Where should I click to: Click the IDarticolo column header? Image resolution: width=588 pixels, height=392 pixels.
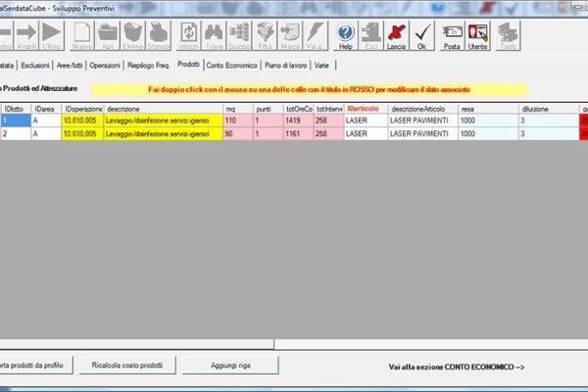(364, 108)
